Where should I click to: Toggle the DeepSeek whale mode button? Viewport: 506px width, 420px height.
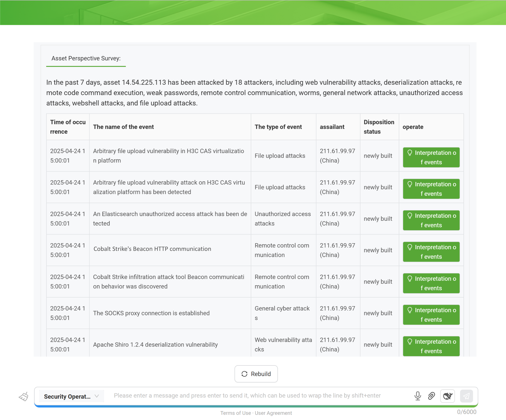(x=447, y=396)
